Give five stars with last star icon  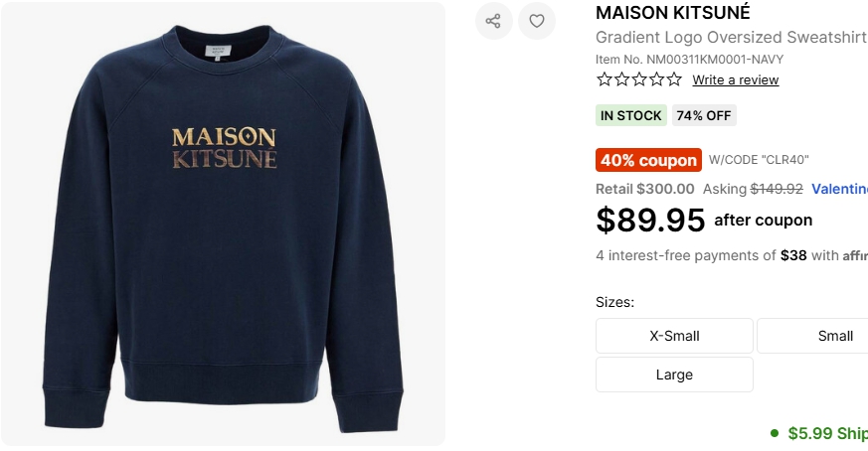[674, 79]
